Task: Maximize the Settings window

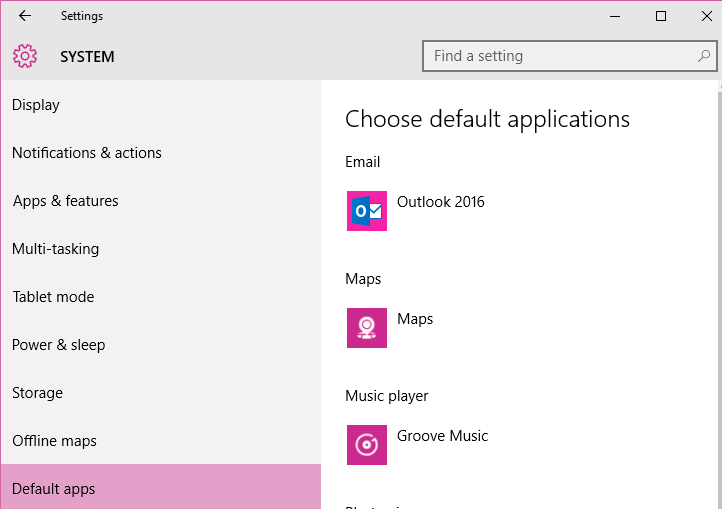Action: (x=661, y=16)
